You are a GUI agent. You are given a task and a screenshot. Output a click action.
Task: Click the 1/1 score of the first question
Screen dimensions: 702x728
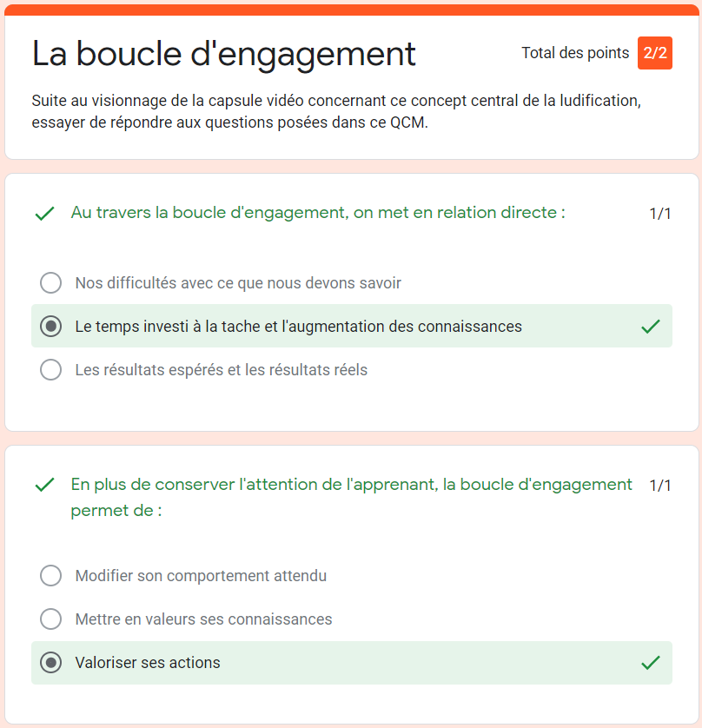(x=659, y=214)
